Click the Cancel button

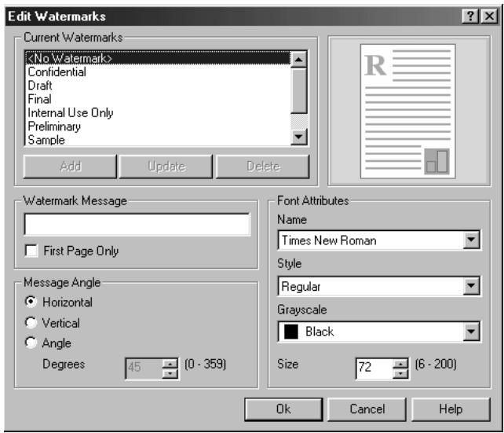[367, 409]
